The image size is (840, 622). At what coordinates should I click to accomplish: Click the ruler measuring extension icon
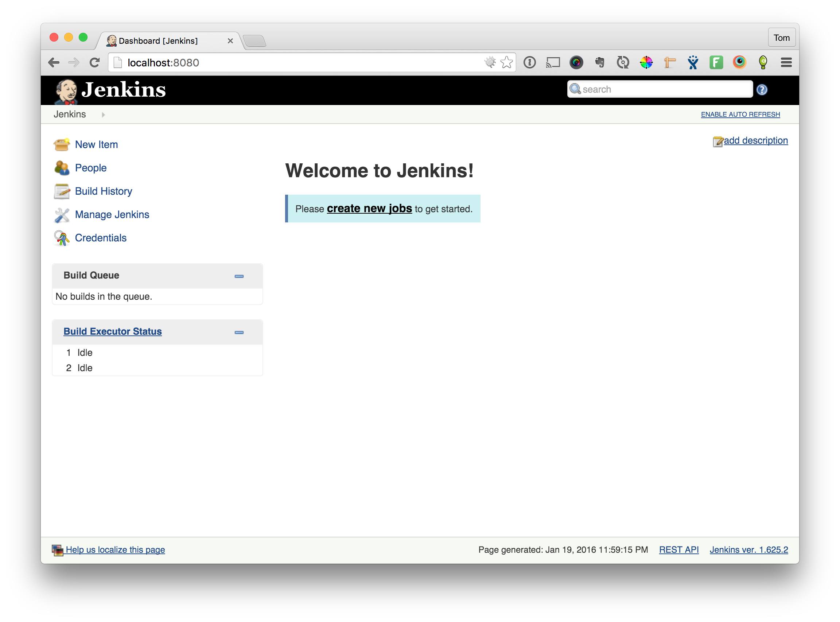[669, 62]
